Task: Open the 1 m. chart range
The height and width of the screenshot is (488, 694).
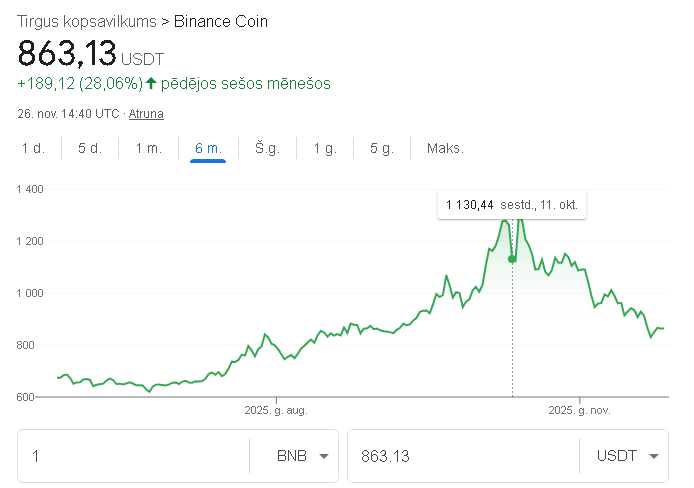Action: [148, 149]
